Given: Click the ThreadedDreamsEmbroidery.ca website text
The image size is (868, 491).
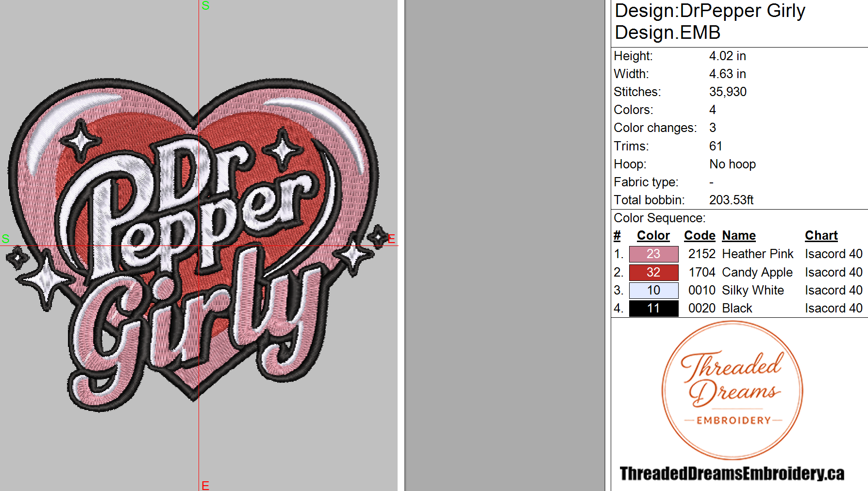Looking at the screenshot, I should (x=732, y=474).
